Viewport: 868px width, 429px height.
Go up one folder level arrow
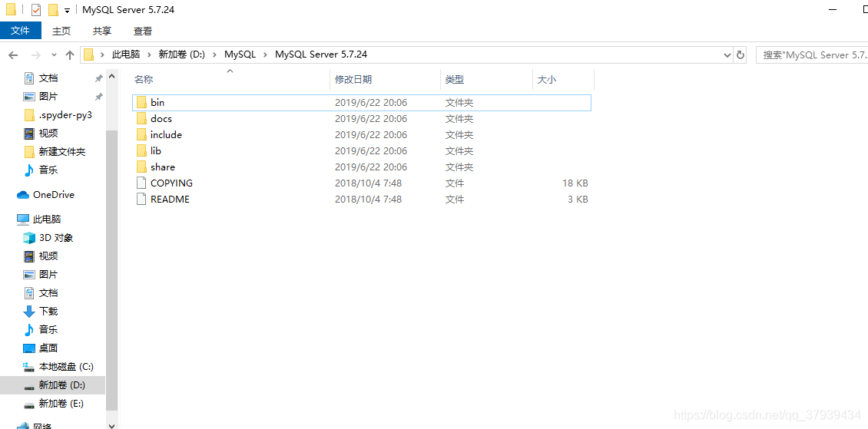[70, 54]
